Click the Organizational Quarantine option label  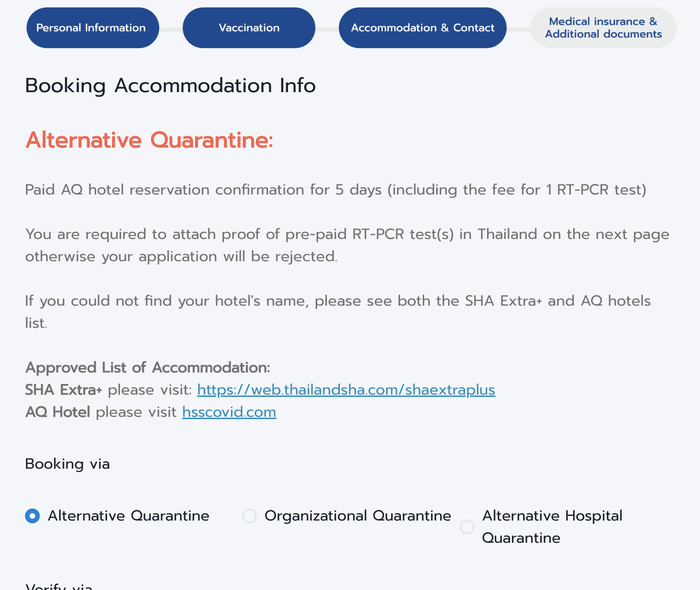pos(358,516)
